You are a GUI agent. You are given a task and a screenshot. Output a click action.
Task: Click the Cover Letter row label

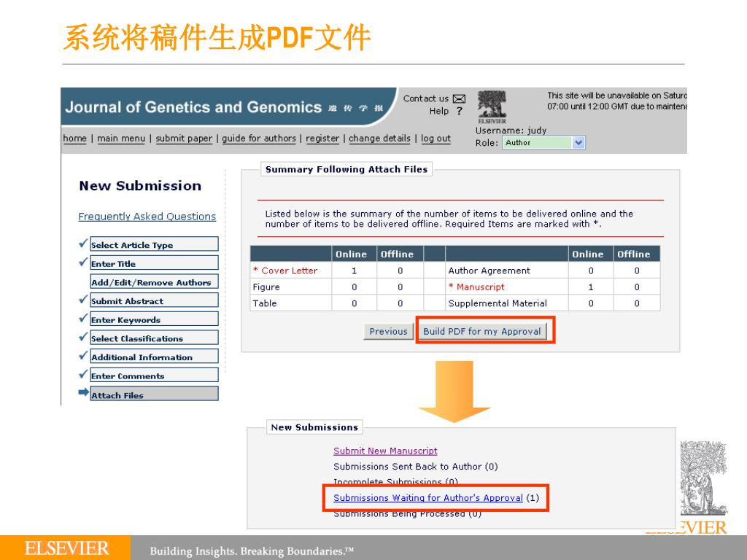(x=285, y=271)
